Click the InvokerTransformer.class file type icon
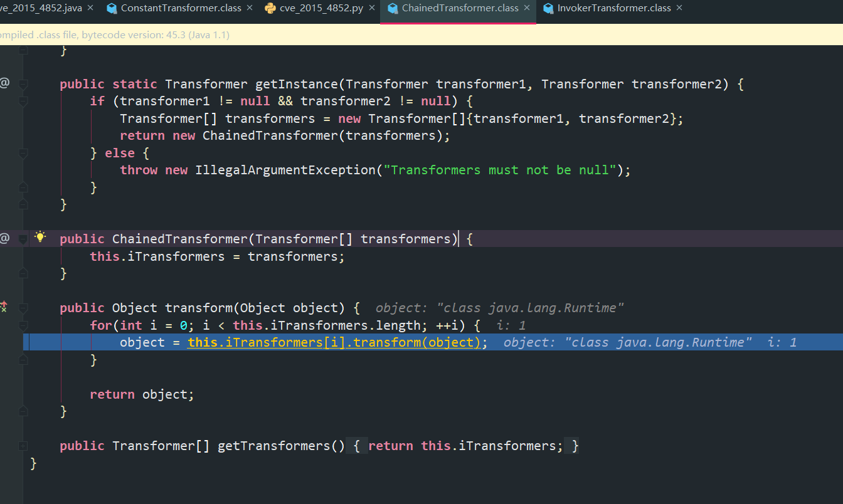 click(x=548, y=8)
